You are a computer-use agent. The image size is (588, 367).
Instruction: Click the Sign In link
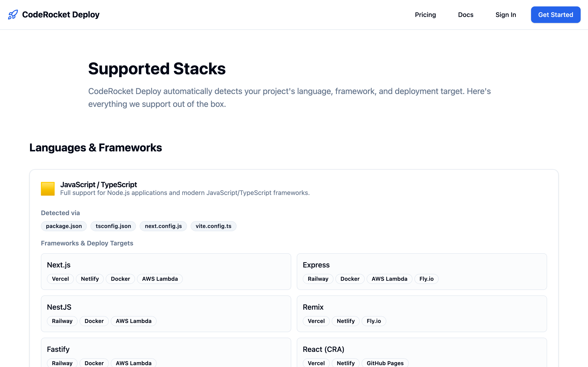(x=506, y=14)
